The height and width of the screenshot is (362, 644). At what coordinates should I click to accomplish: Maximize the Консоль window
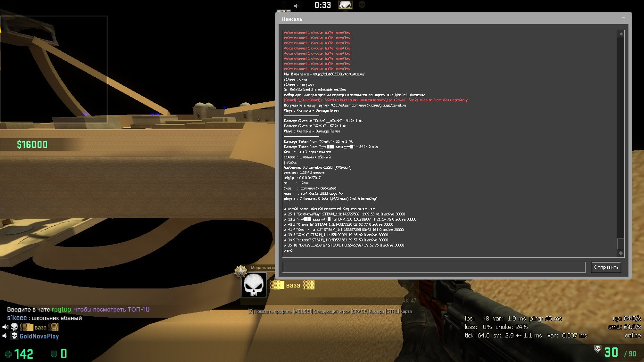coord(623,19)
